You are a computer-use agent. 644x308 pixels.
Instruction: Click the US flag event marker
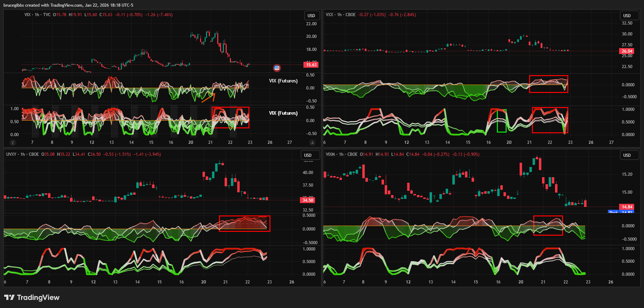(277, 68)
